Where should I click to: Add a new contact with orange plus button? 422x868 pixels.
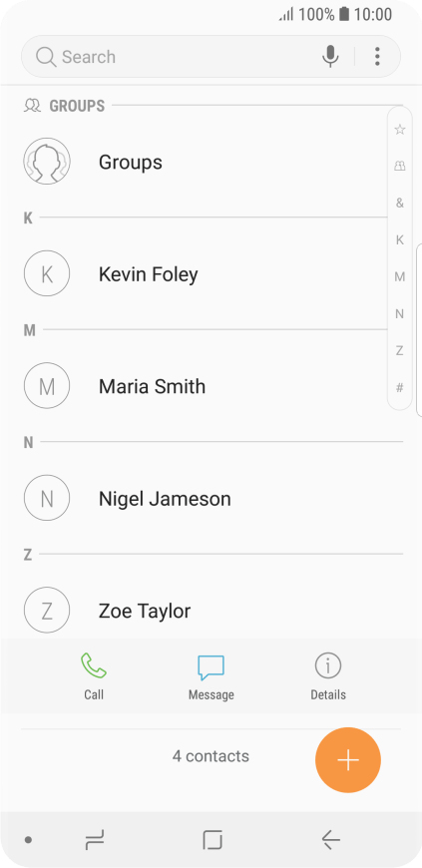click(x=348, y=760)
